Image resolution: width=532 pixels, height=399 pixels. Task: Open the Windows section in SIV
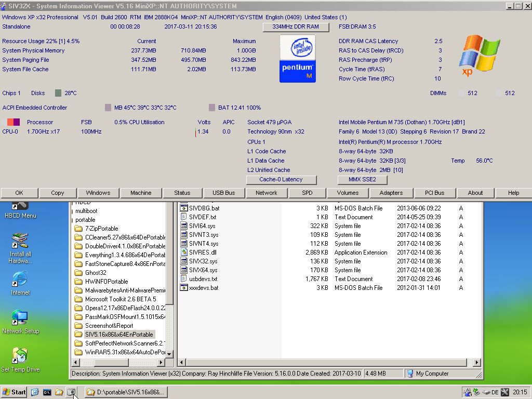point(98,193)
